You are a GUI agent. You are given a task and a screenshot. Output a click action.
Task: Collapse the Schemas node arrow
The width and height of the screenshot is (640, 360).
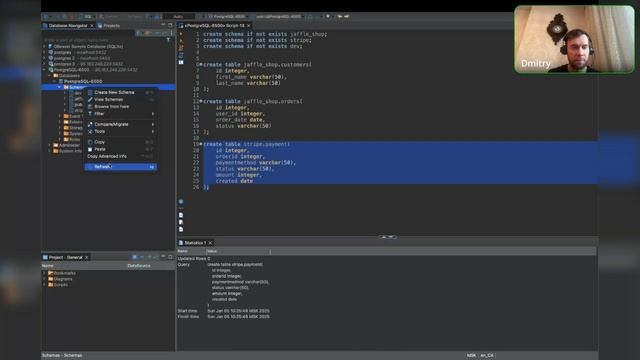click(60, 87)
